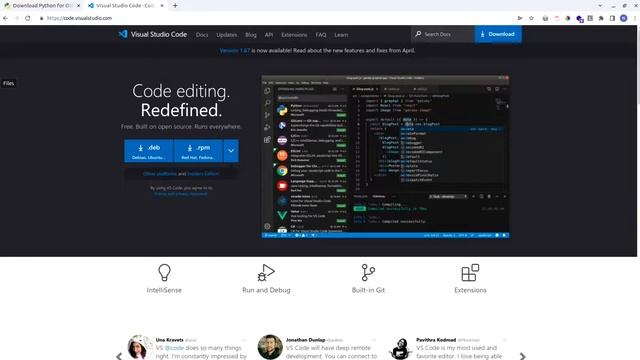
Task: Open the Built-in Git label
Action: coord(368,290)
